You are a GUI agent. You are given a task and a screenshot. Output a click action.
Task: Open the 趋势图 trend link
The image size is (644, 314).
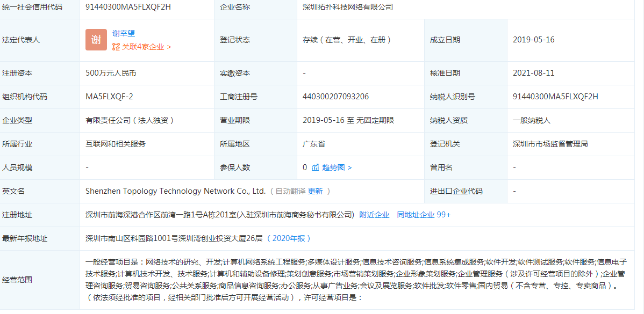coord(337,167)
